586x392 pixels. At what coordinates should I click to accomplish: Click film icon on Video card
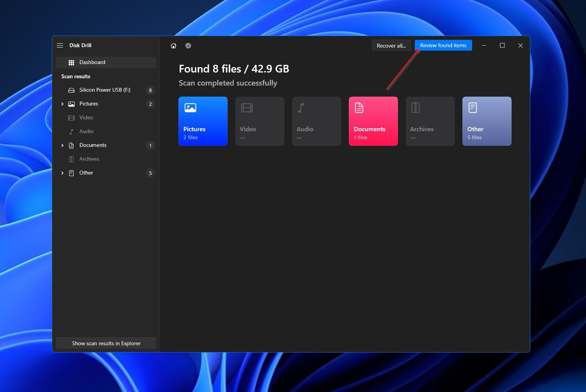tap(247, 108)
